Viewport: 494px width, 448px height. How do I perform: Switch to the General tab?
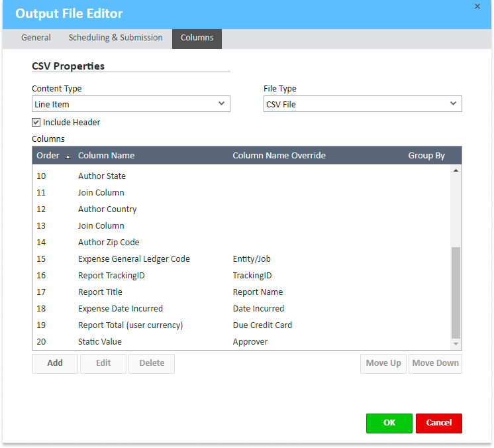36,38
